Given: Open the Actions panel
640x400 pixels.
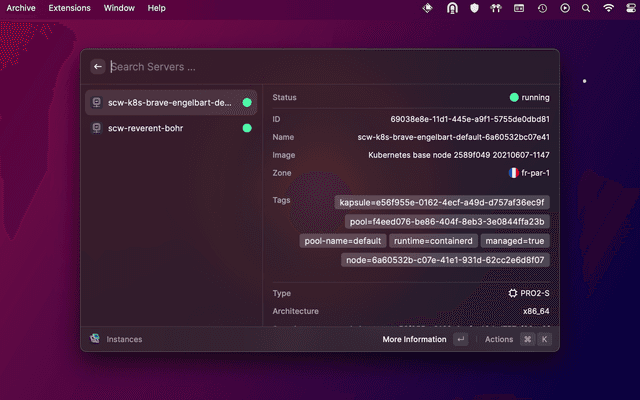Looking at the screenshot, I should 499,339.
